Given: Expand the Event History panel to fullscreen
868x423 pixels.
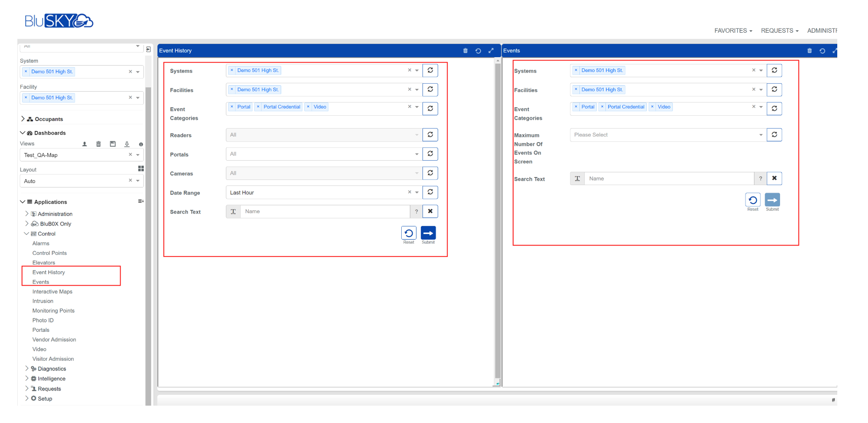Looking at the screenshot, I should pos(491,51).
